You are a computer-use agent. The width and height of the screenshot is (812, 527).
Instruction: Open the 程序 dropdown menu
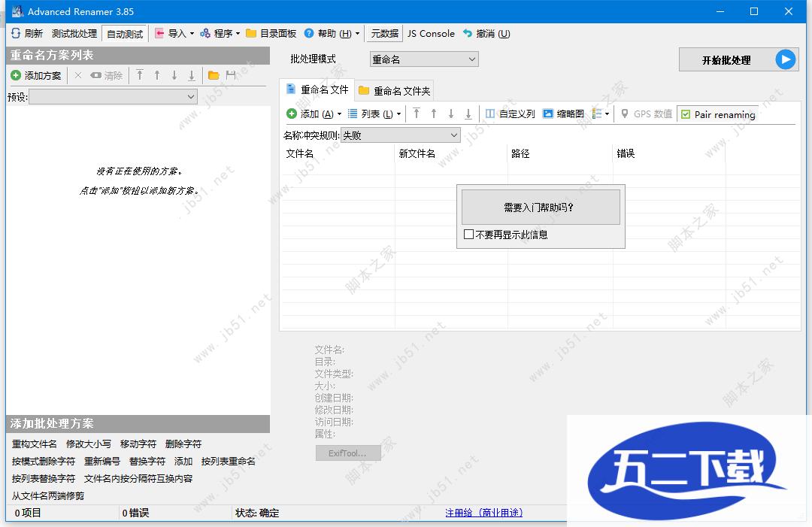coord(220,34)
